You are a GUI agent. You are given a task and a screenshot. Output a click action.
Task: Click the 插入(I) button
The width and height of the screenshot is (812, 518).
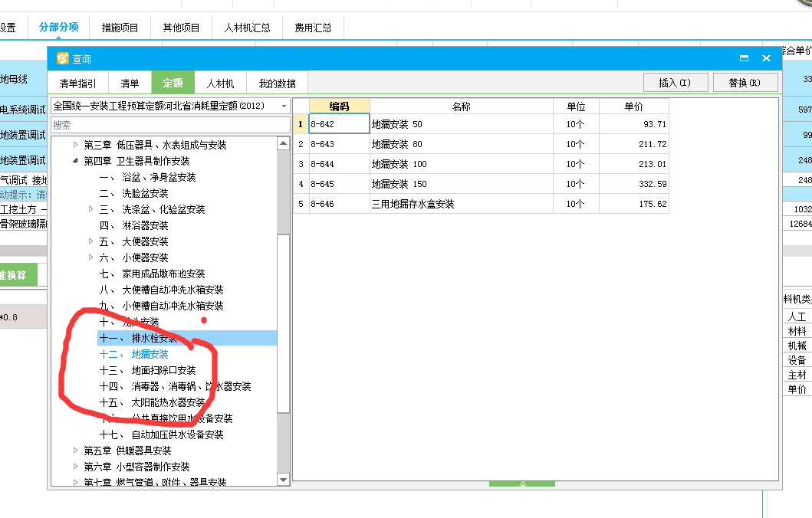point(675,83)
